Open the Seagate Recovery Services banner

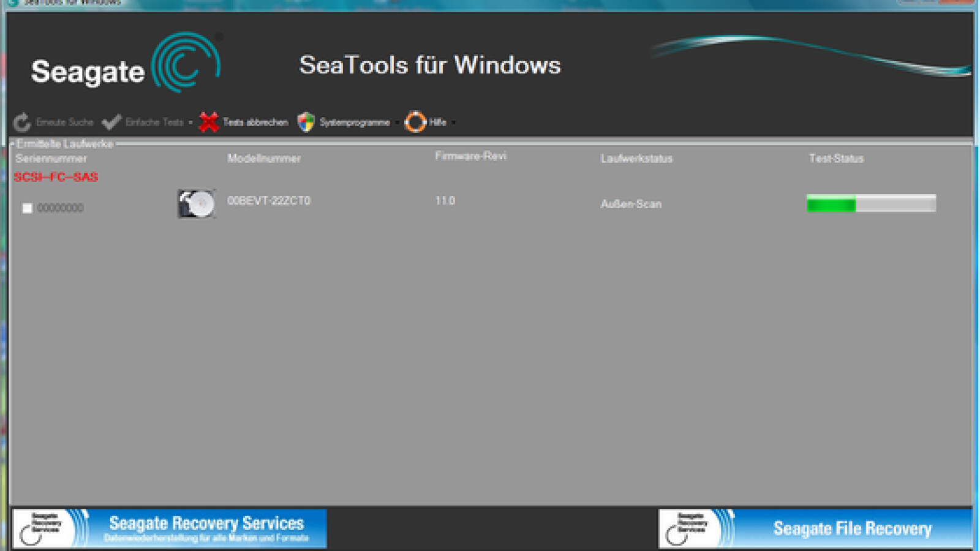click(170, 528)
